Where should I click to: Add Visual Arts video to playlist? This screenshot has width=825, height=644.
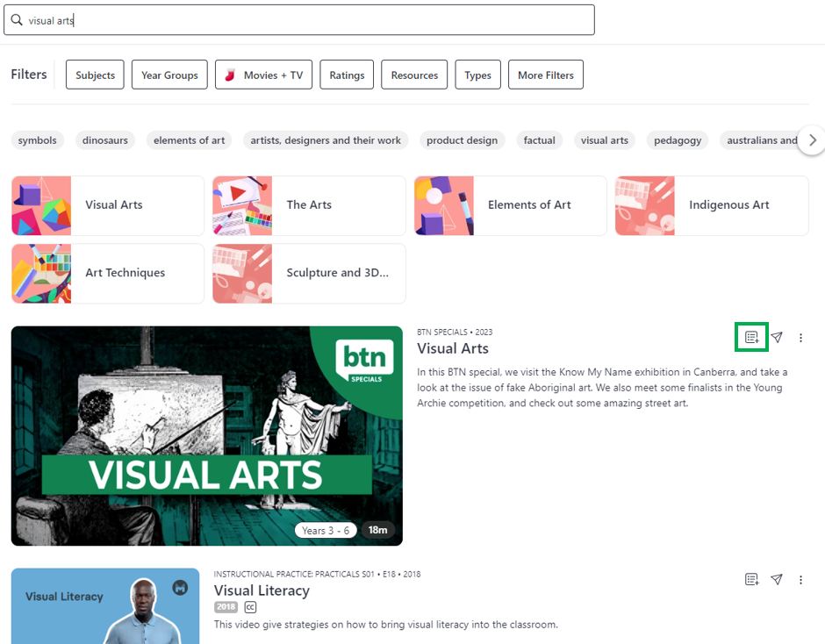752,337
